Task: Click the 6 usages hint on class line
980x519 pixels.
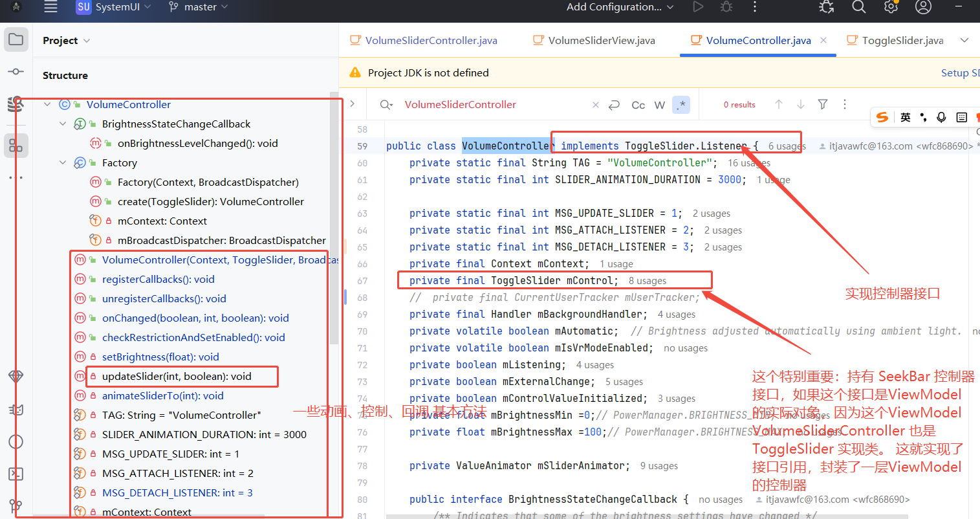Action: 787,146
